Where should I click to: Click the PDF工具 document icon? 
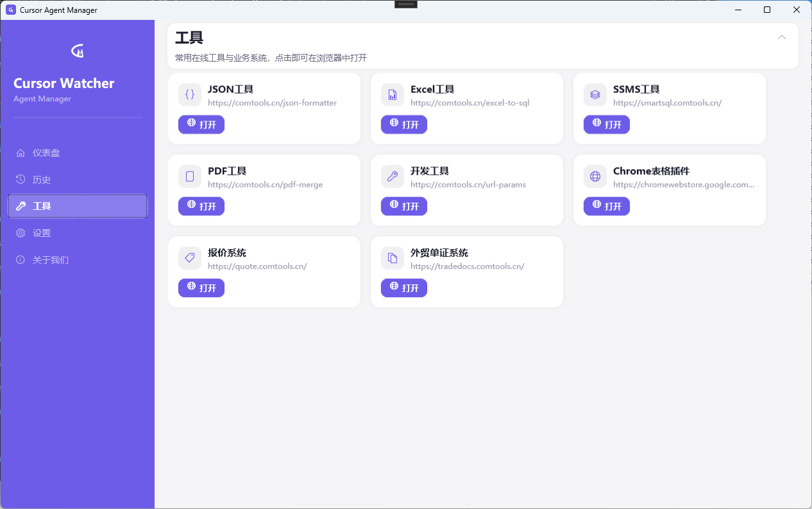click(190, 177)
